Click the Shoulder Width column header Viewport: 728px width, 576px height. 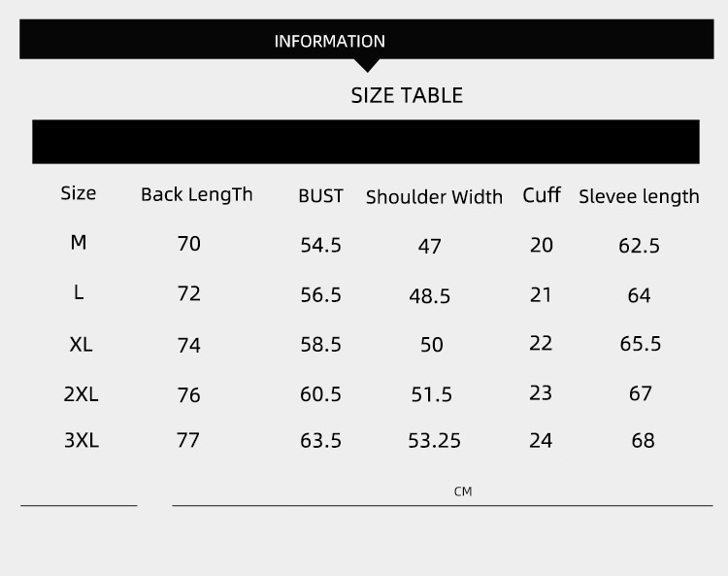pyautogui.click(x=434, y=197)
